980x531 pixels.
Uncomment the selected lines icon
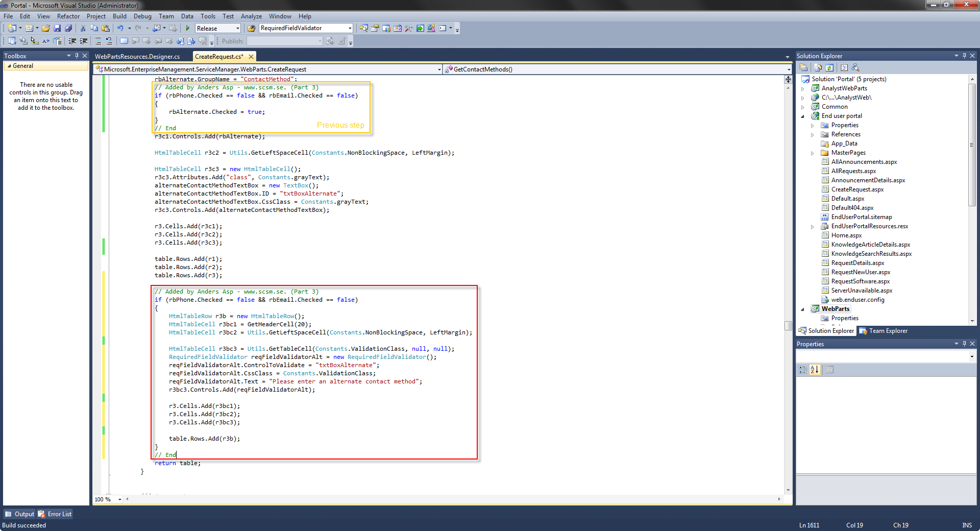[109, 41]
